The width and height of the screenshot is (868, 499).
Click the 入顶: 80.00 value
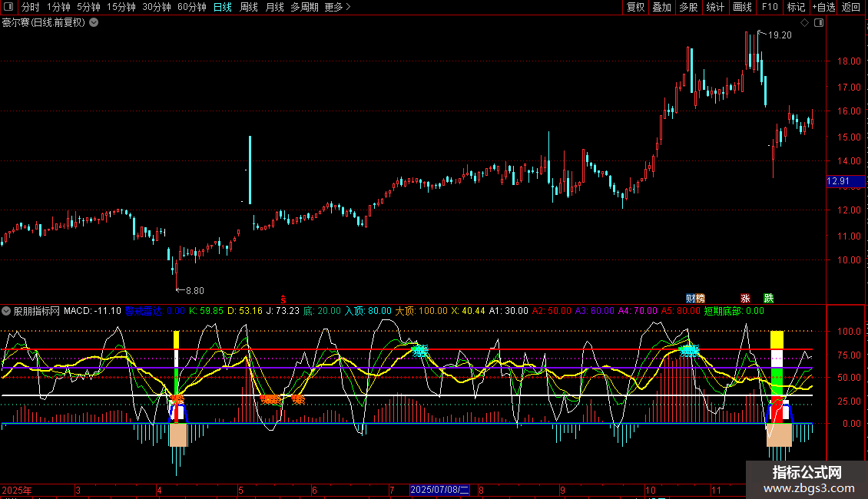[x=368, y=311]
